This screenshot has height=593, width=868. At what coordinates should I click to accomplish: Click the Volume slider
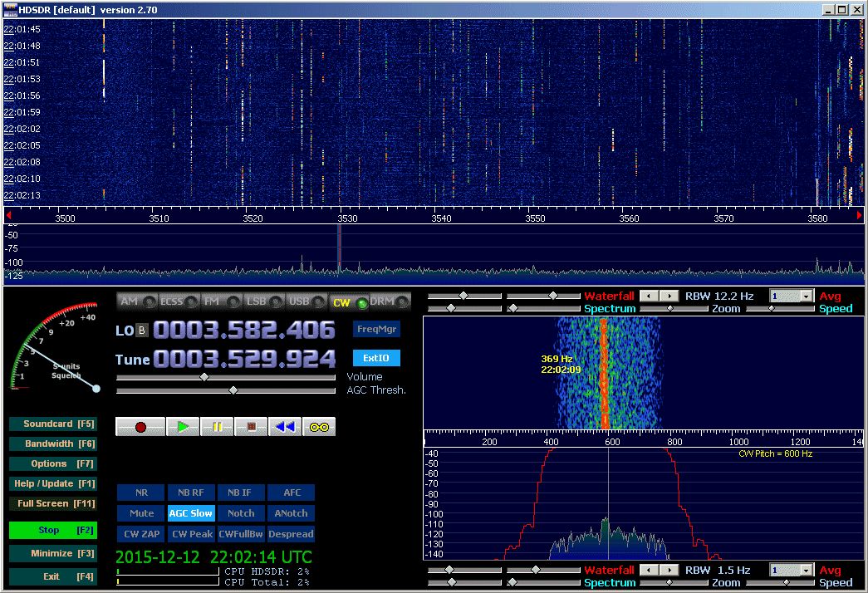point(204,377)
